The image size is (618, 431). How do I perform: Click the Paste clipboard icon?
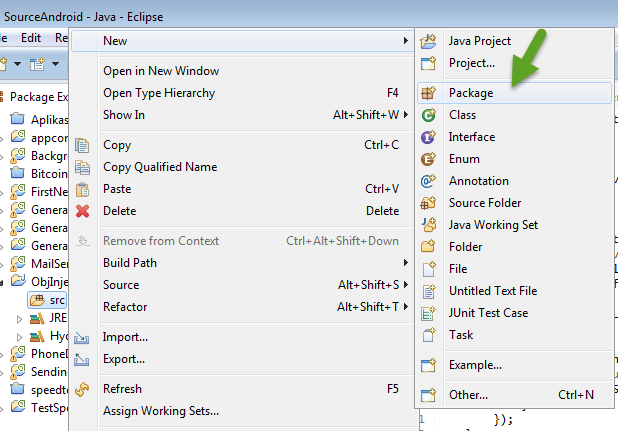coord(82,189)
